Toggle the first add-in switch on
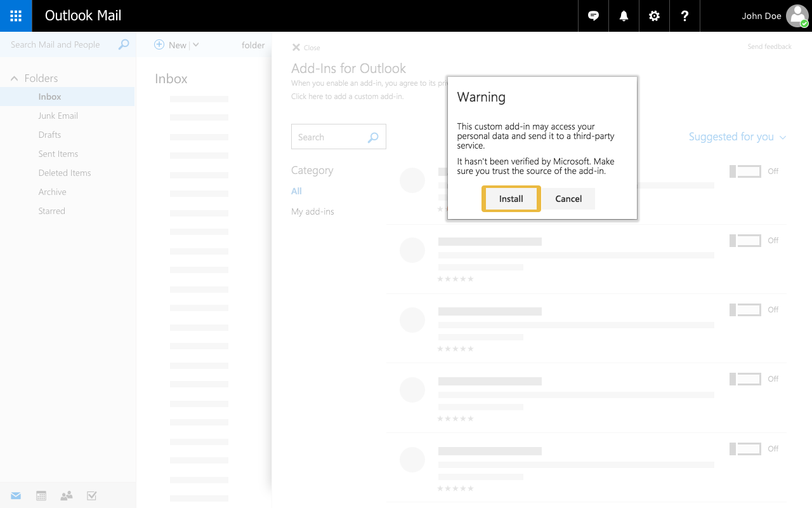Viewport: 812px width, 508px height. pyautogui.click(x=745, y=171)
